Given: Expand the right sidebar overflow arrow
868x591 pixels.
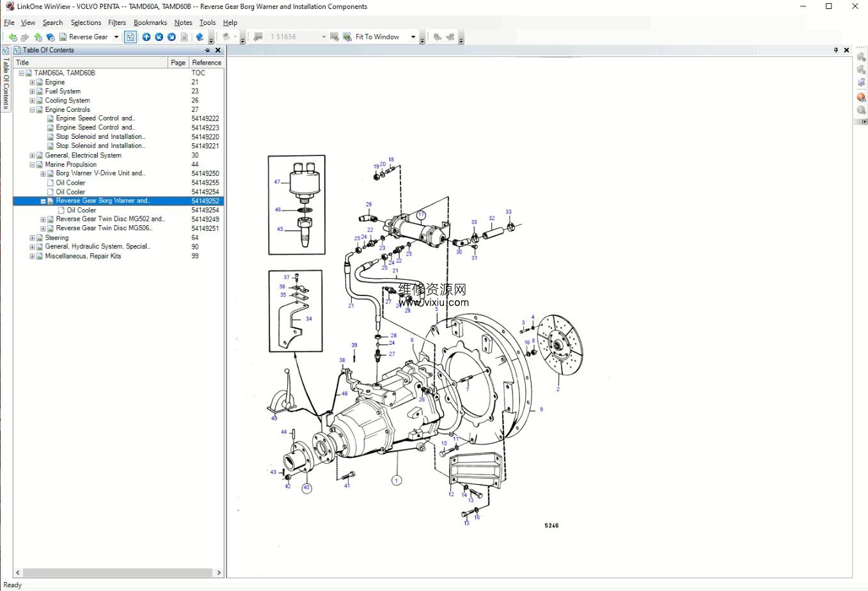Looking at the screenshot, I should click(864, 122).
